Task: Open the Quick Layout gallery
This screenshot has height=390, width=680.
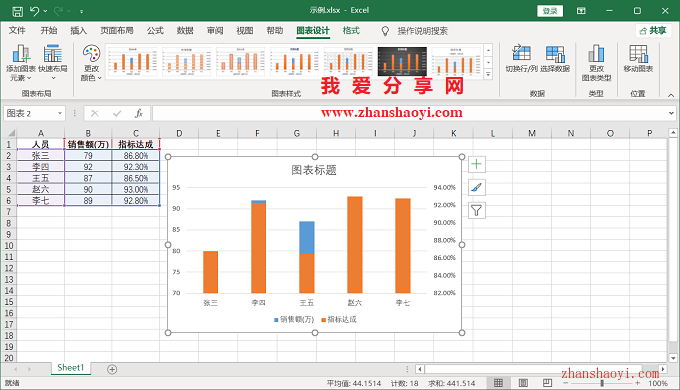Action: tap(52, 63)
